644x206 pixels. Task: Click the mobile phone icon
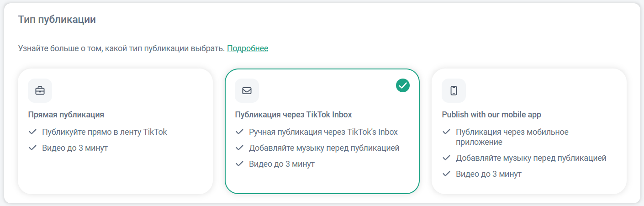[x=454, y=90]
